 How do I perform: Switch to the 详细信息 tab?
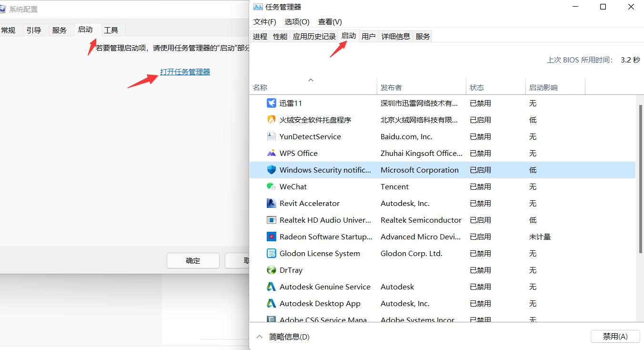tap(396, 36)
